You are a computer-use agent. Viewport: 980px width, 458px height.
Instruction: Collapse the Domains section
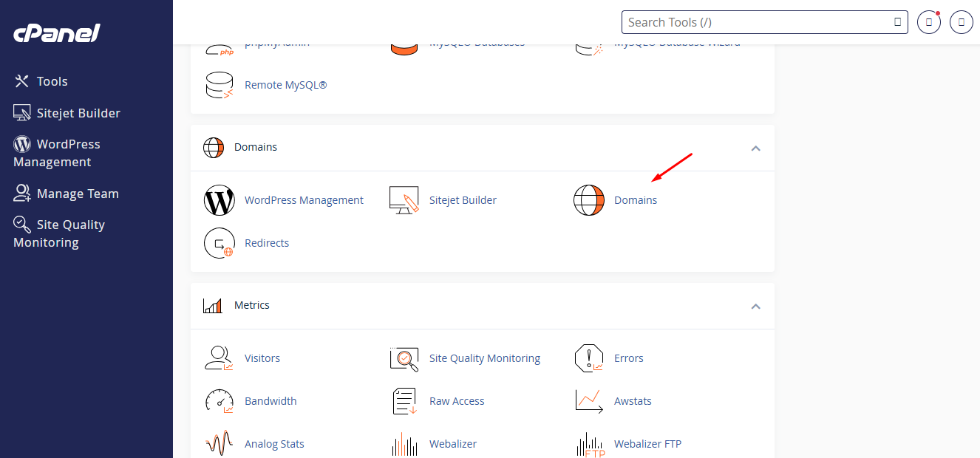coord(755,148)
